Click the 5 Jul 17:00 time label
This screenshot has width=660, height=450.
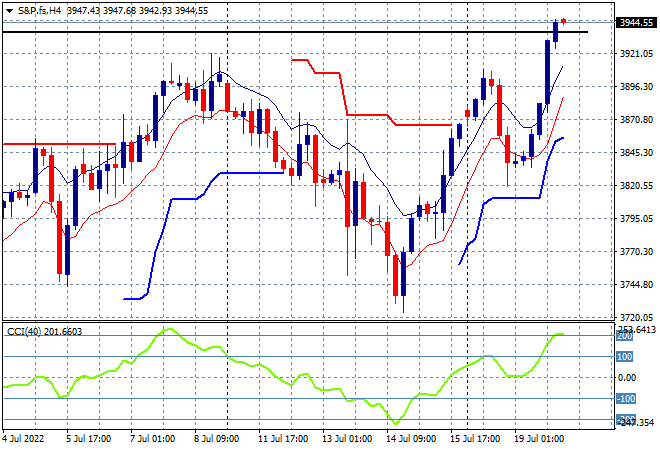[88, 439]
